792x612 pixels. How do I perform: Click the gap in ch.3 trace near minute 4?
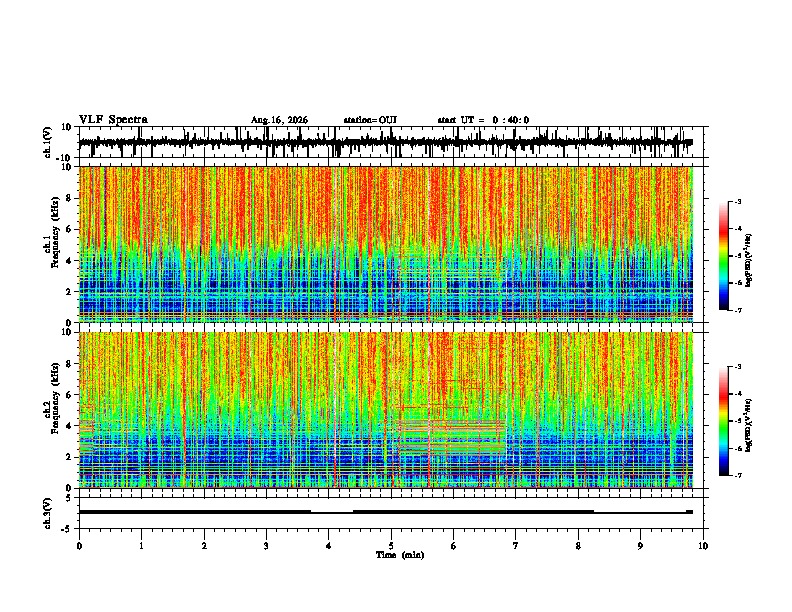pyautogui.click(x=332, y=512)
